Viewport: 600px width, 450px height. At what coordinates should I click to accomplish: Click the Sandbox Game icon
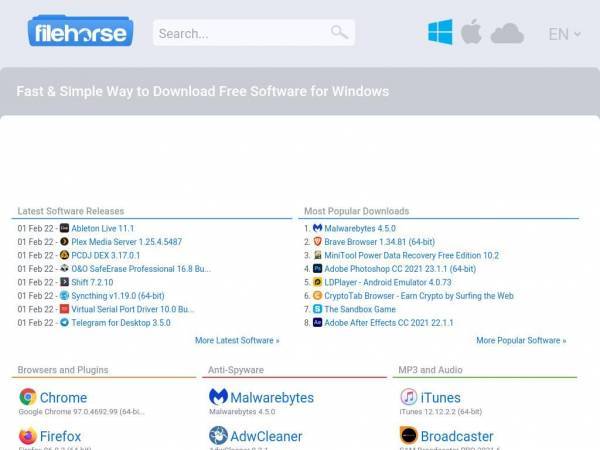(318, 309)
